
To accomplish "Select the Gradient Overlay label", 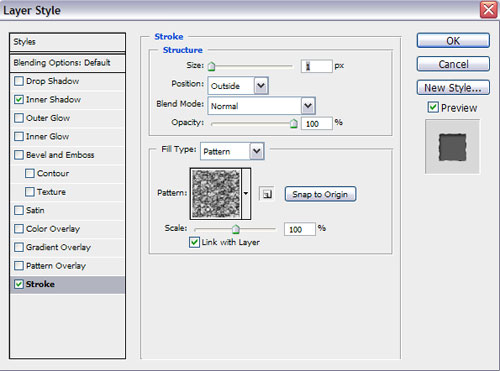I will point(58,247).
